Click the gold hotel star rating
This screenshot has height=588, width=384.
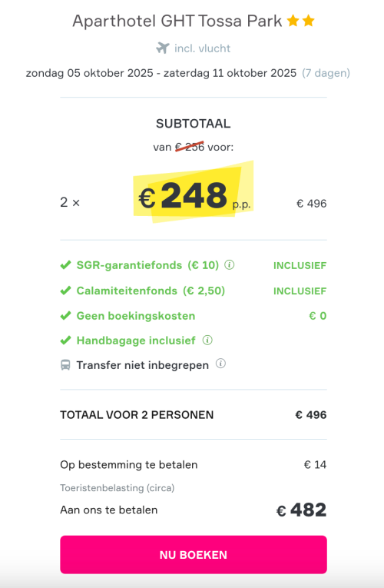(x=300, y=21)
